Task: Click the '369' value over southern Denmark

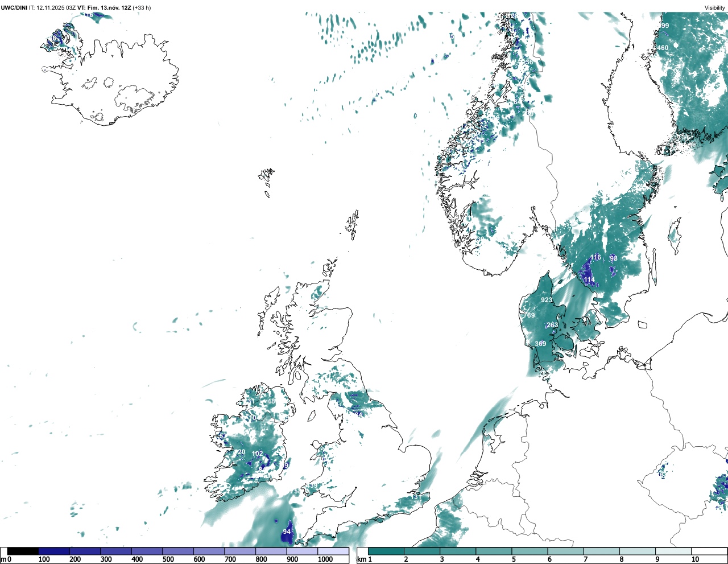Action: [540, 344]
